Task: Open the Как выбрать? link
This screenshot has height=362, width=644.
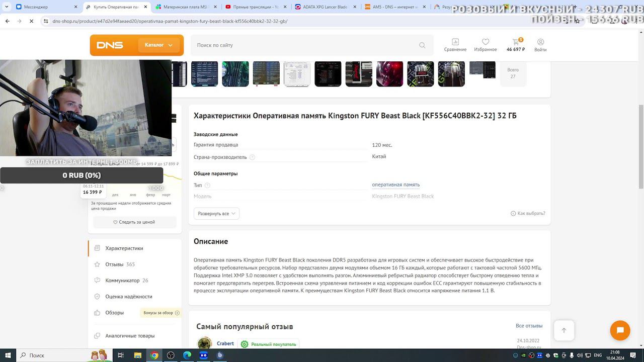Action: pos(528,214)
